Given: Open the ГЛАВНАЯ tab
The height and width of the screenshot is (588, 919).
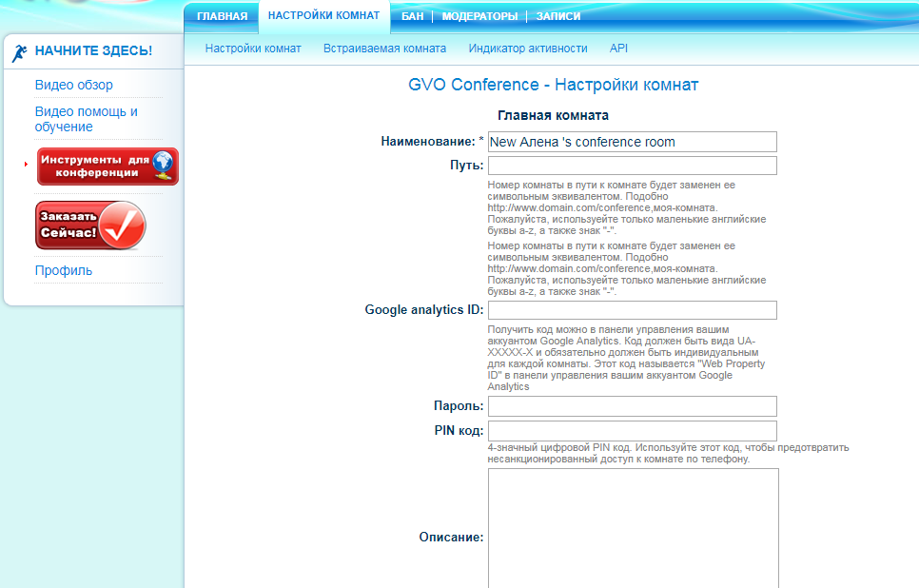Looking at the screenshot, I should (222, 16).
